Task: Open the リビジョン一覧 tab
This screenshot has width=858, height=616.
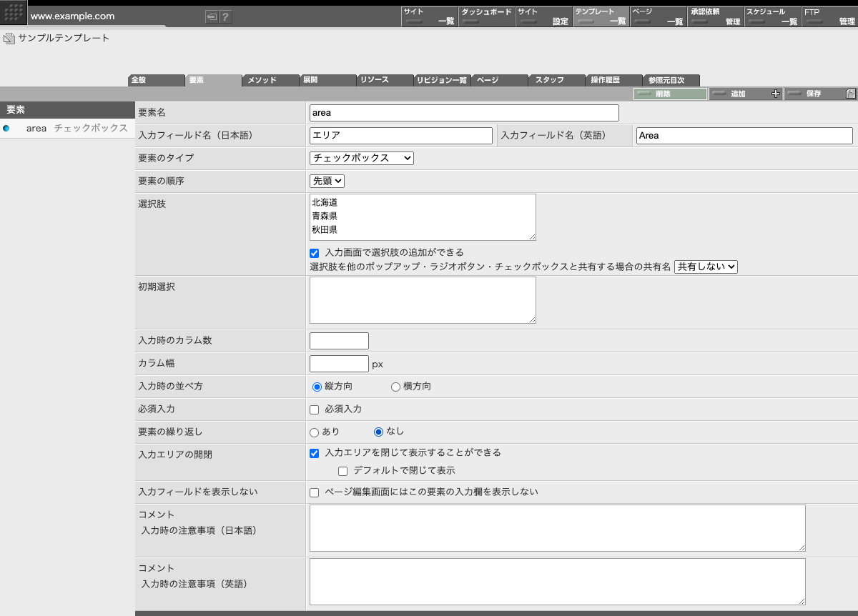Action: click(x=442, y=79)
